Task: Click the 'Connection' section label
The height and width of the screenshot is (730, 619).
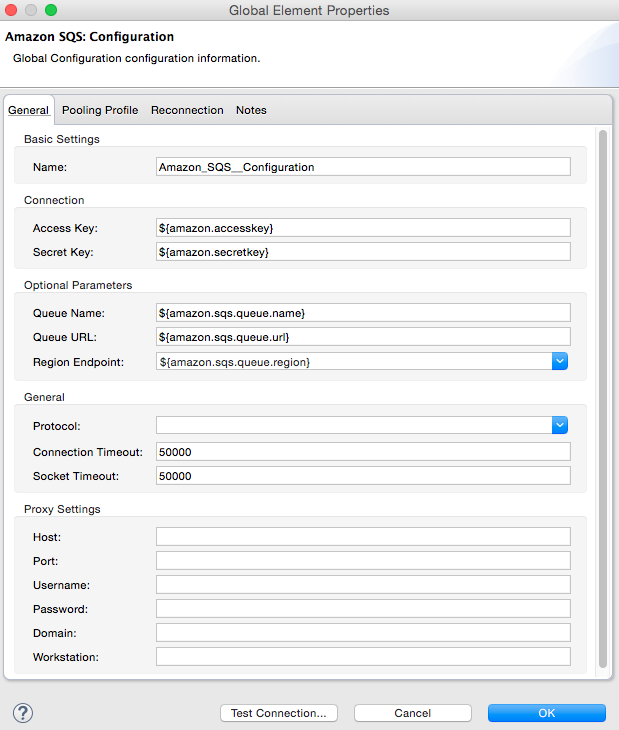Action: coord(54,200)
